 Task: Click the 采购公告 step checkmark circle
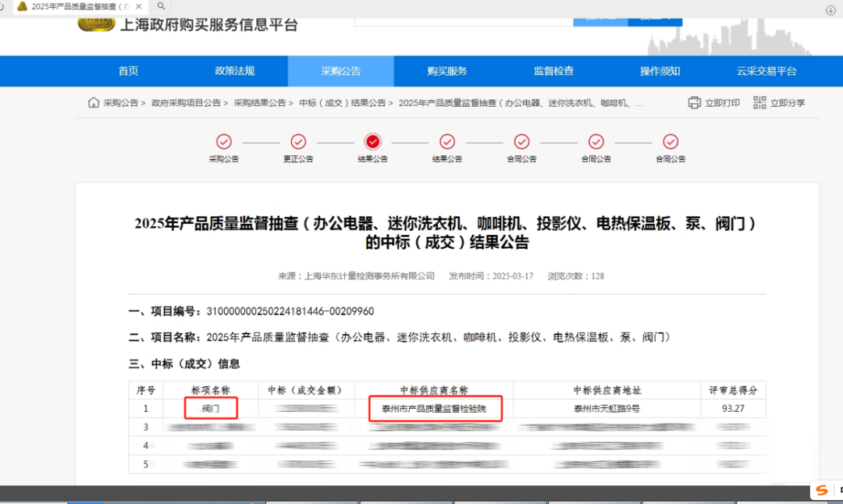click(224, 143)
